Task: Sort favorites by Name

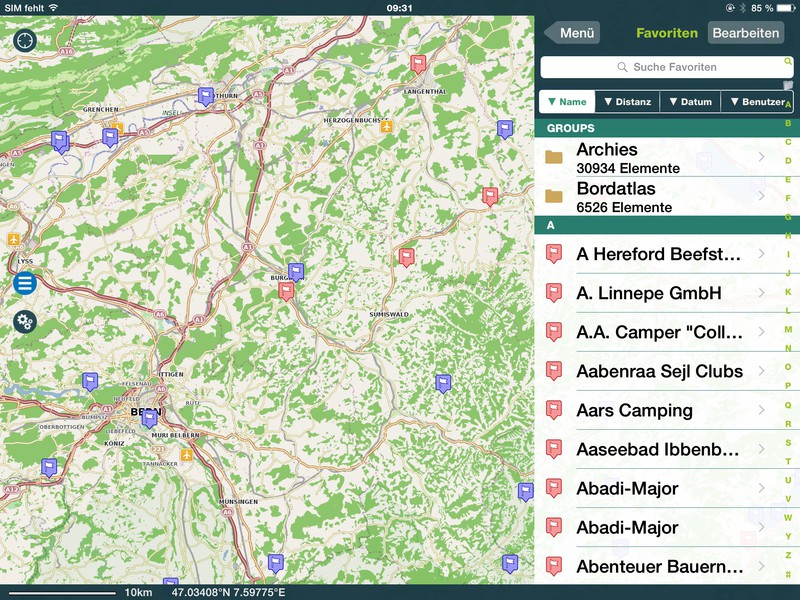Action: tap(567, 102)
